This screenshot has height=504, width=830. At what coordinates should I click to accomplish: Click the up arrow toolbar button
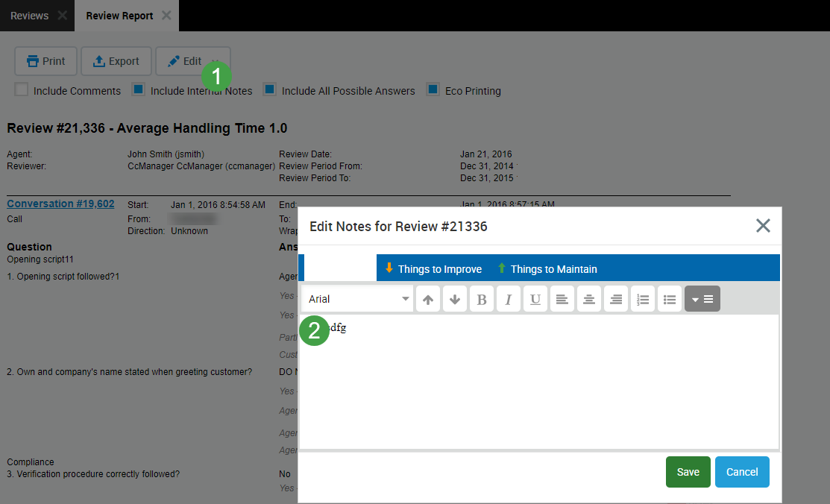pyautogui.click(x=428, y=299)
